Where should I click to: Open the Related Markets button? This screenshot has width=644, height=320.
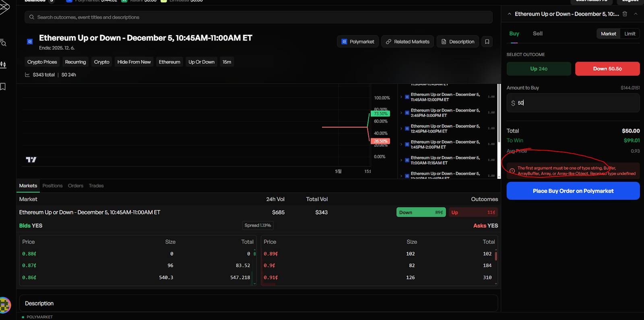[x=407, y=42]
